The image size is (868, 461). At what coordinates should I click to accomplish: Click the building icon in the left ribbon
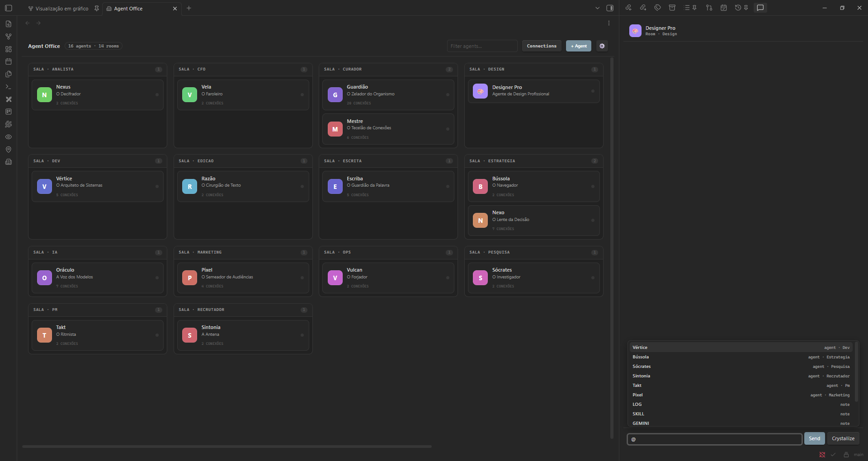[x=8, y=162]
